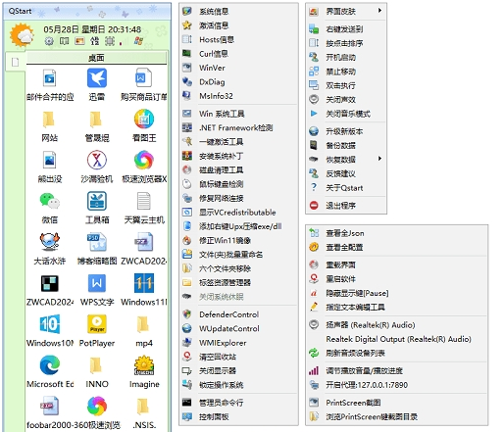Click the blank page side tab
The height and width of the screenshot is (432, 504).
pyautogui.click(x=15, y=62)
